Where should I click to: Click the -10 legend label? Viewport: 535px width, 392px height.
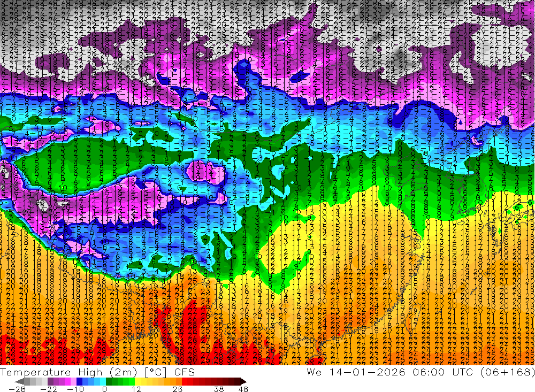click(x=75, y=389)
